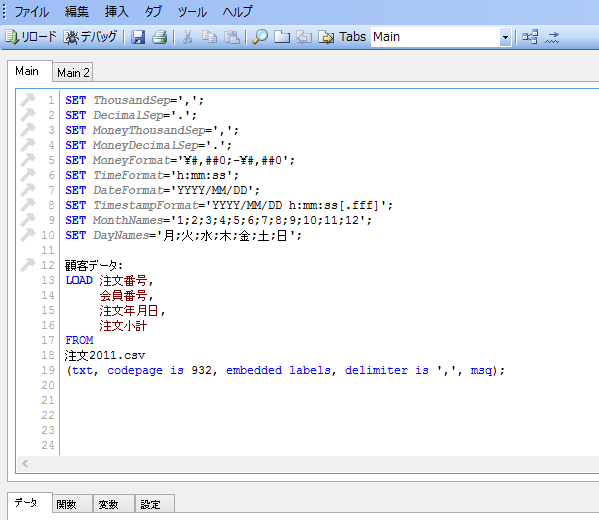Open search with the magnifier icon
This screenshot has width=599, height=520.
(260, 37)
